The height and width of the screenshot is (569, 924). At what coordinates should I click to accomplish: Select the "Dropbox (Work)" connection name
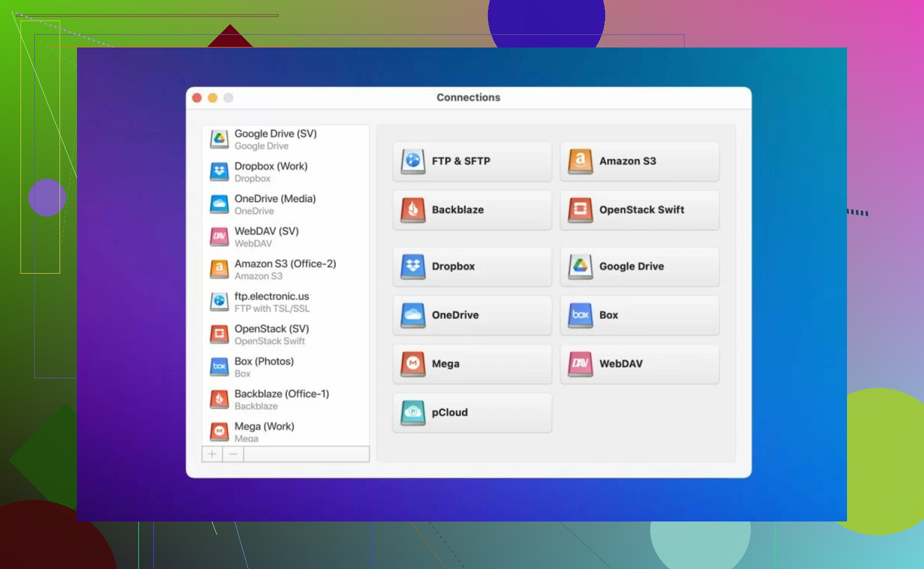click(x=271, y=166)
